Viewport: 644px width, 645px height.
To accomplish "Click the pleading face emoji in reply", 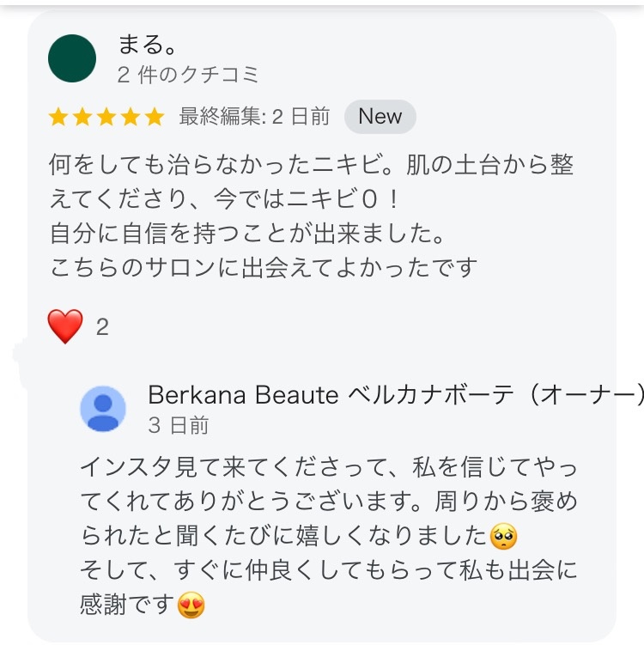I will point(502,538).
